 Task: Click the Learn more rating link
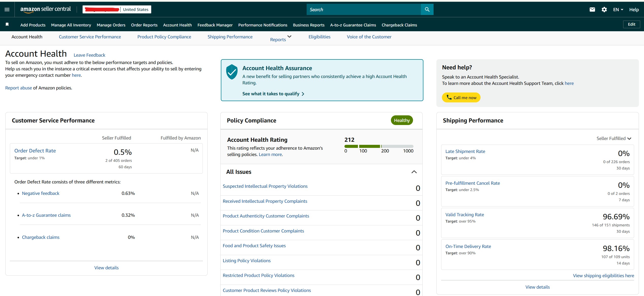pyautogui.click(x=270, y=154)
